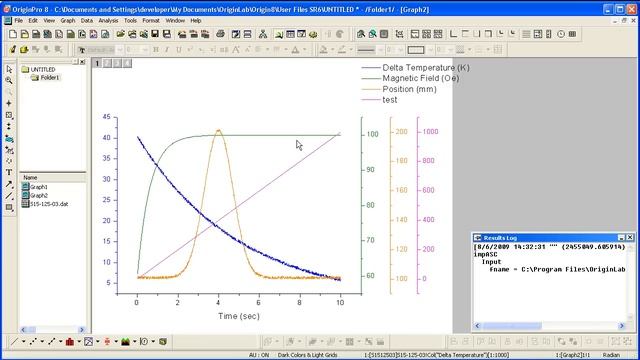Image resolution: width=640 pixels, height=360 pixels.
Task: Create a new project icon
Action: coord(13,34)
